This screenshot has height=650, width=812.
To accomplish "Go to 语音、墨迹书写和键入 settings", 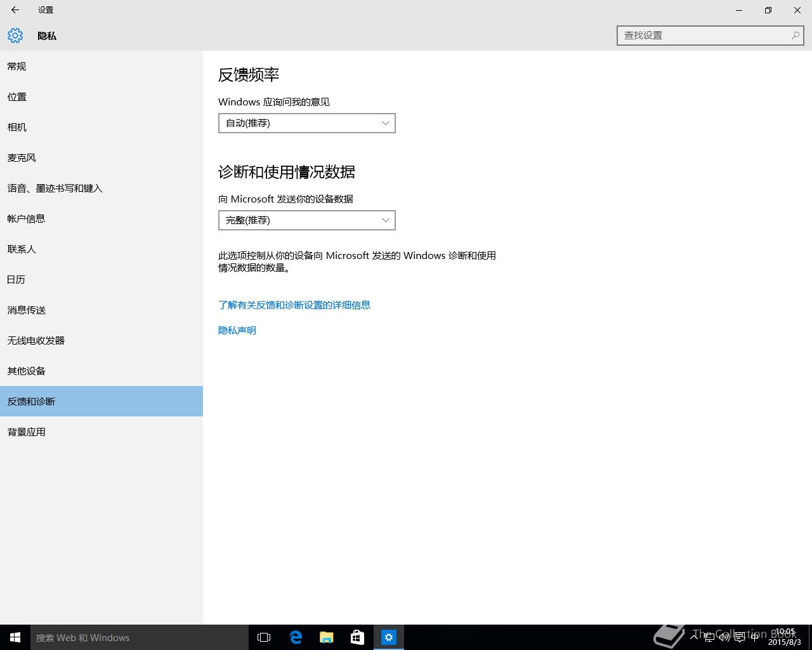I will click(x=101, y=188).
